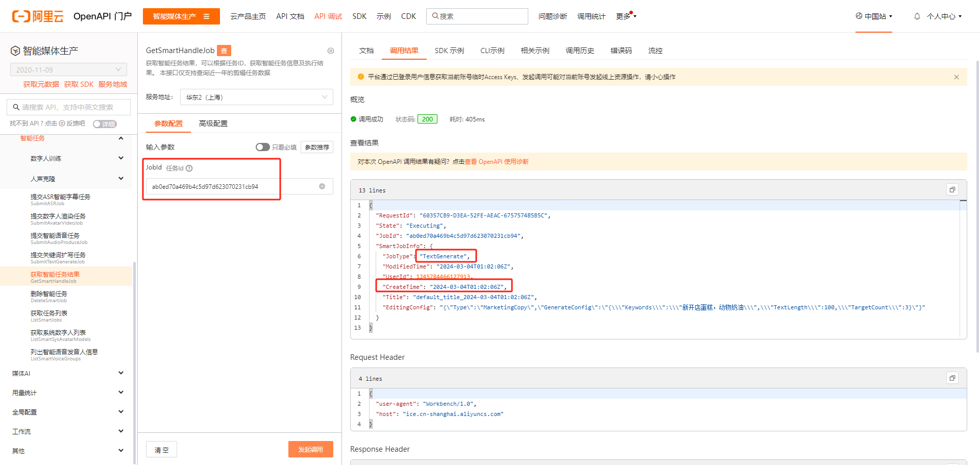
Task: Copy the 13-line result with the copy icon
Action: coord(952,190)
